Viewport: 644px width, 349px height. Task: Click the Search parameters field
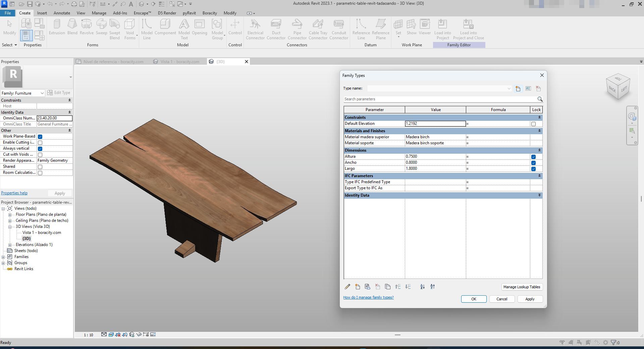439,99
